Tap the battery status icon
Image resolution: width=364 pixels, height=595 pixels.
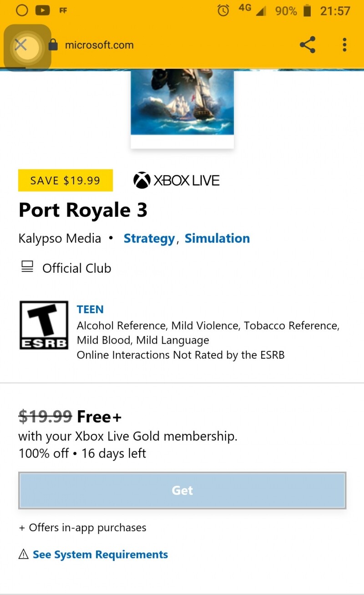[308, 10]
